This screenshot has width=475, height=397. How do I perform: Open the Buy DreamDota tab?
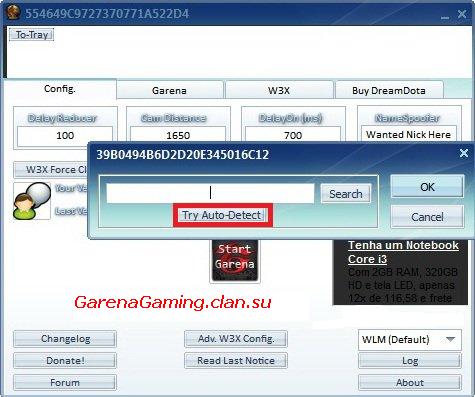coord(389,91)
